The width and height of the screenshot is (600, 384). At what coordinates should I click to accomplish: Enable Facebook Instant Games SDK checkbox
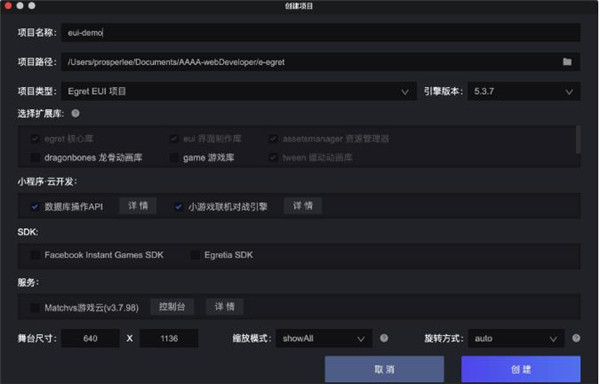tap(35, 255)
